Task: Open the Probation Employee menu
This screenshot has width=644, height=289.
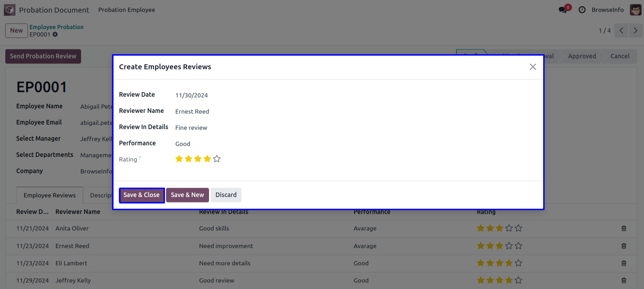Action: pos(127,10)
